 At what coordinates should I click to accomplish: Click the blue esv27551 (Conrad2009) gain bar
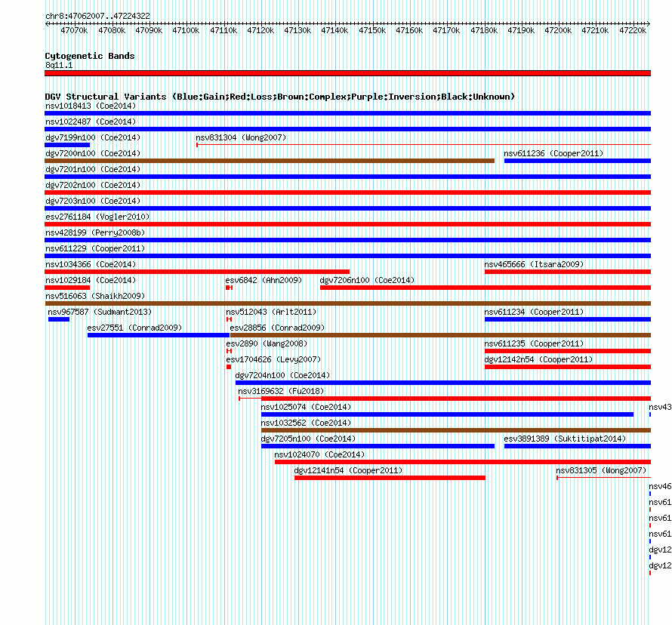(x=159, y=335)
